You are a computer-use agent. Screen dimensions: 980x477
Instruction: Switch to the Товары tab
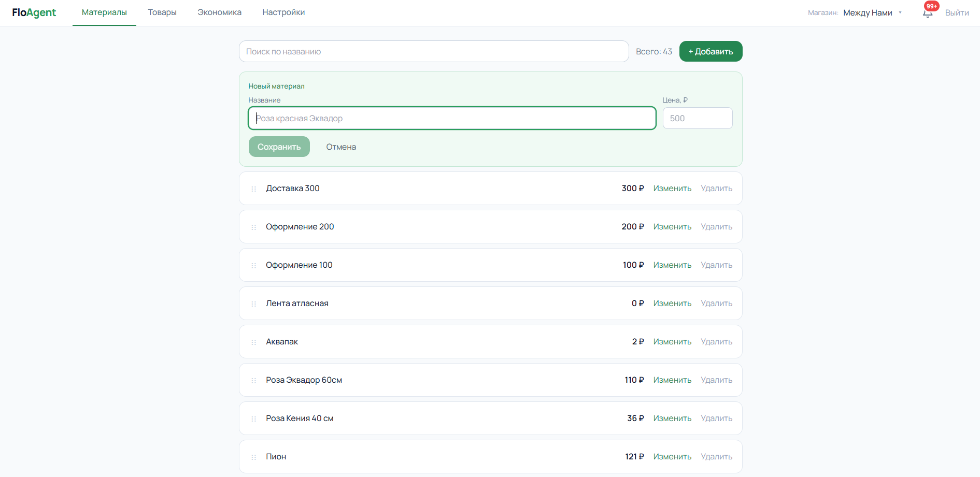tap(162, 12)
